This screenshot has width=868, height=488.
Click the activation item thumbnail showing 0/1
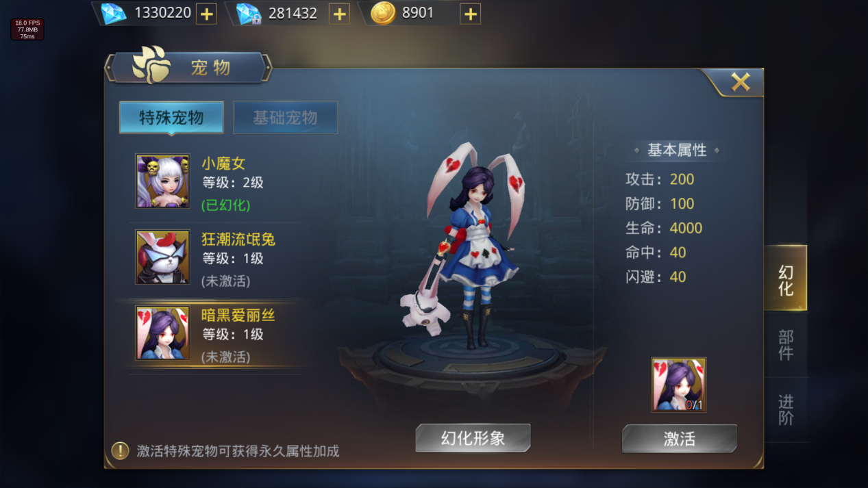[x=679, y=385]
